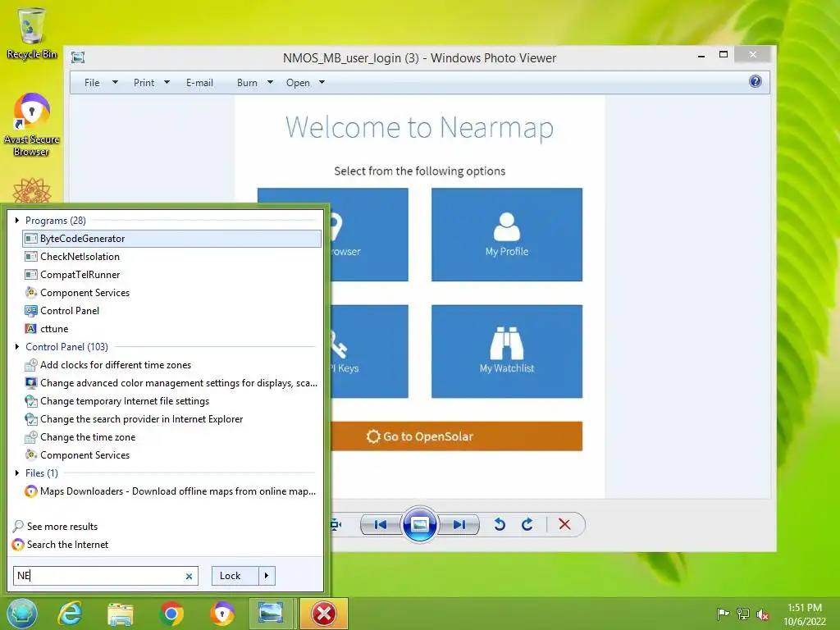Open Change temporary Internet file settings
This screenshot has height=630, width=840.
(x=171, y=401)
